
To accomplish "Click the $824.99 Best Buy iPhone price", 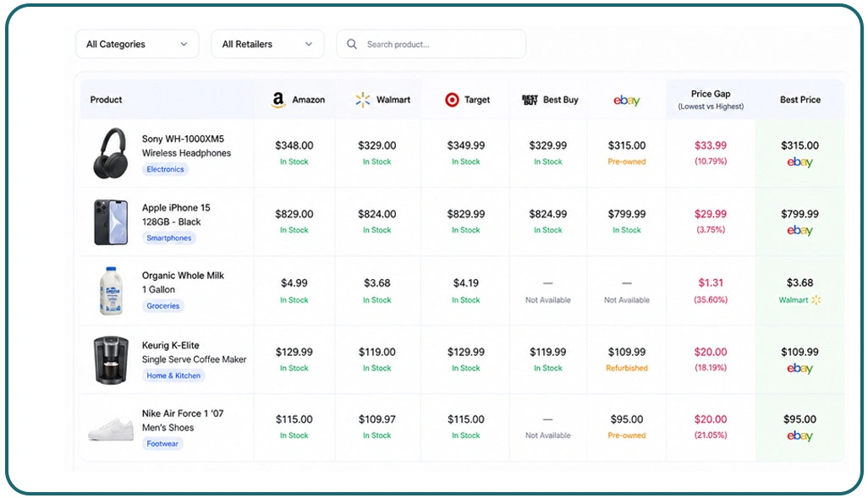I will [548, 214].
